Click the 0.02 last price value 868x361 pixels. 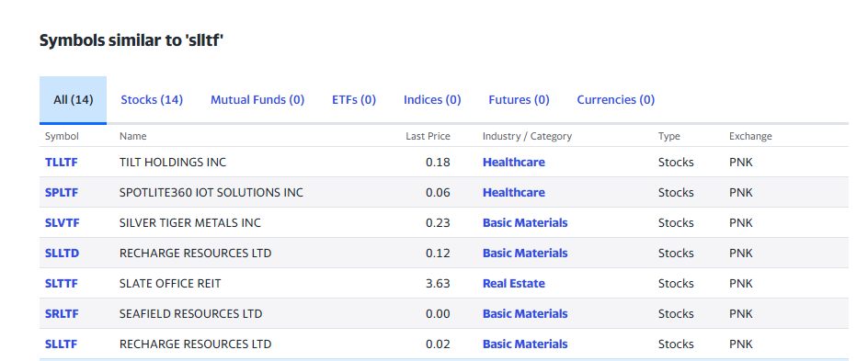pos(438,344)
